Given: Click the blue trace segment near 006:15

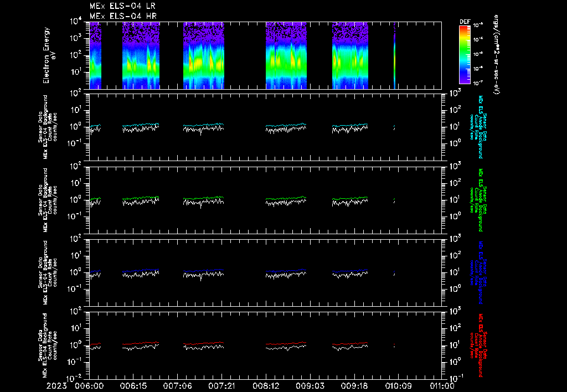Looking at the screenshot, I should point(141,271).
